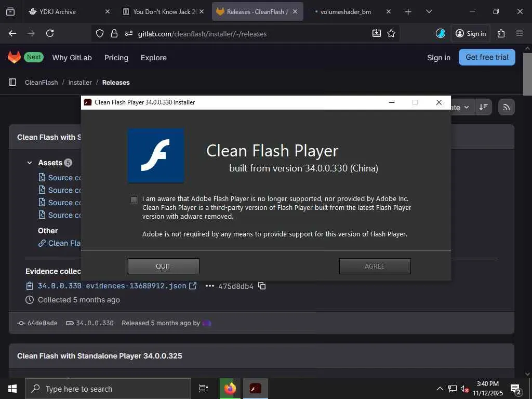Go to the CleanFlash breadcrumb
The width and height of the screenshot is (532, 399).
42,83
